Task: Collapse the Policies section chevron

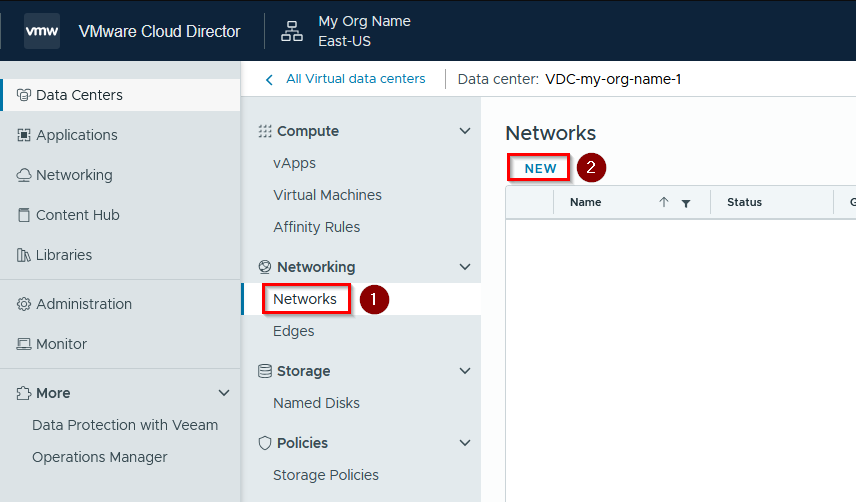Action: tap(465, 443)
